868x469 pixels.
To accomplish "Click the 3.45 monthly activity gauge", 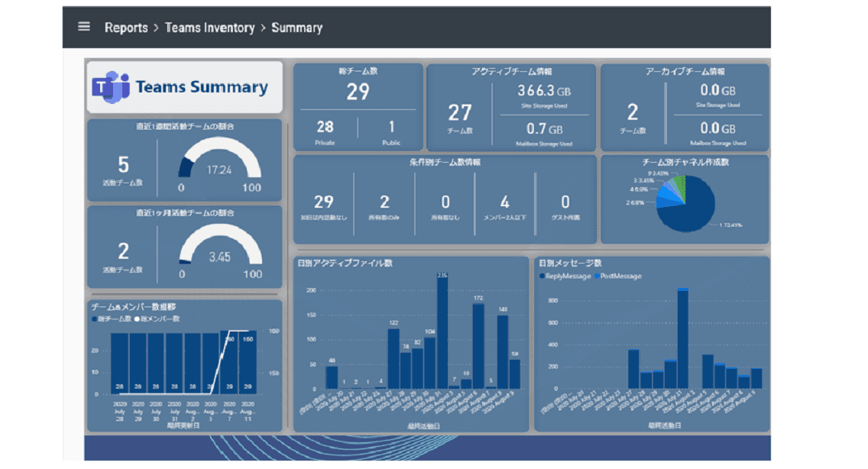I will (x=219, y=251).
